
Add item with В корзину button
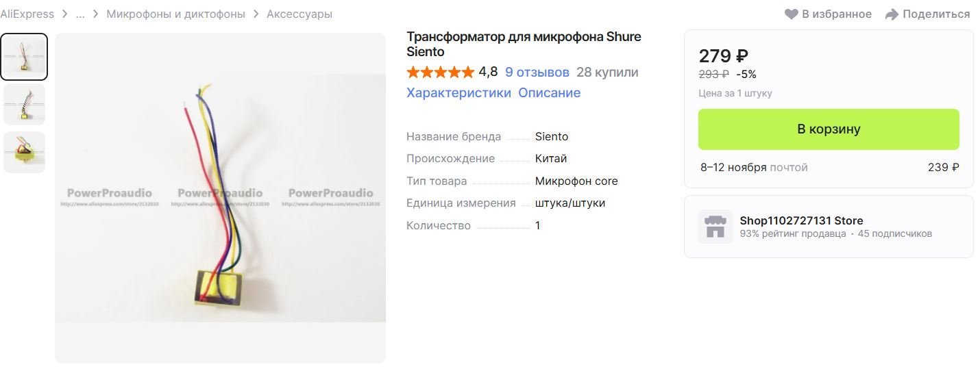(x=829, y=129)
